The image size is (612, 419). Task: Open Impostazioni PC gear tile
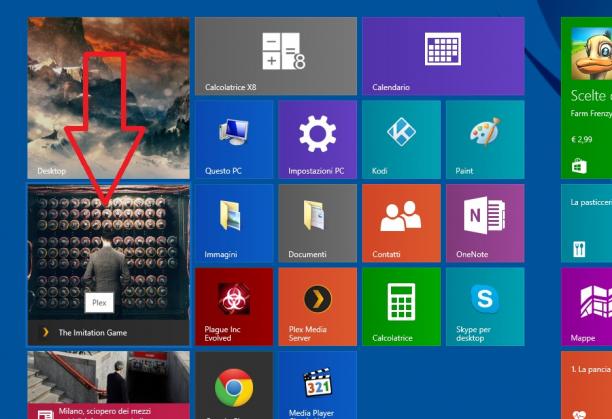(x=317, y=140)
